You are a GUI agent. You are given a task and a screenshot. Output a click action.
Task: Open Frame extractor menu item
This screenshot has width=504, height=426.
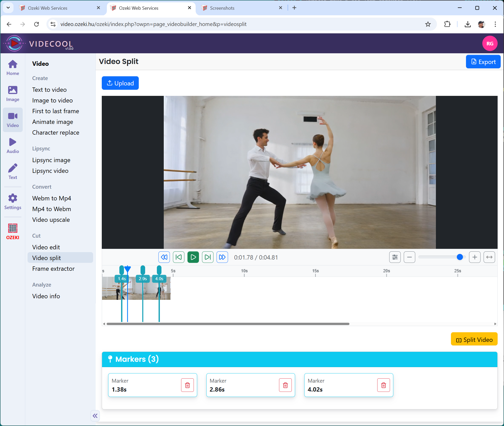[x=53, y=269]
